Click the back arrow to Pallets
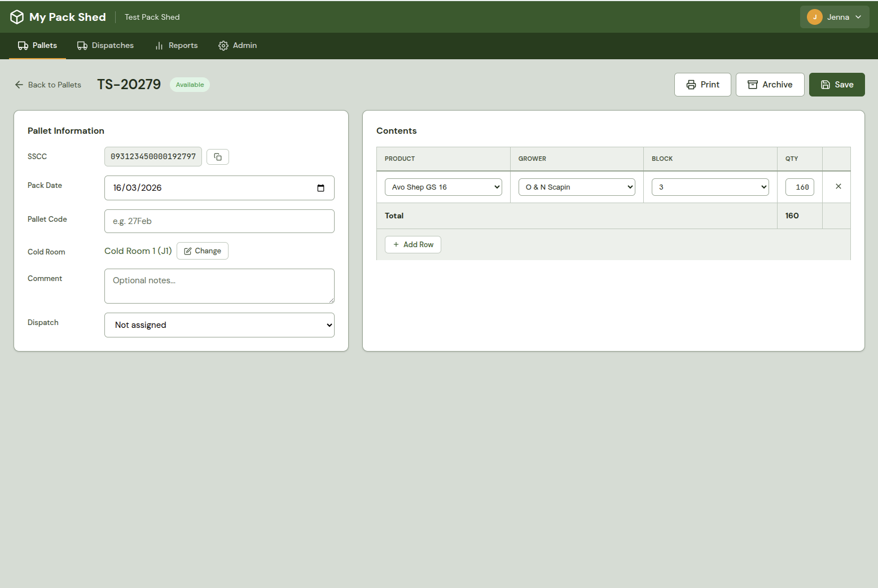This screenshot has height=588, width=878. (x=19, y=85)
